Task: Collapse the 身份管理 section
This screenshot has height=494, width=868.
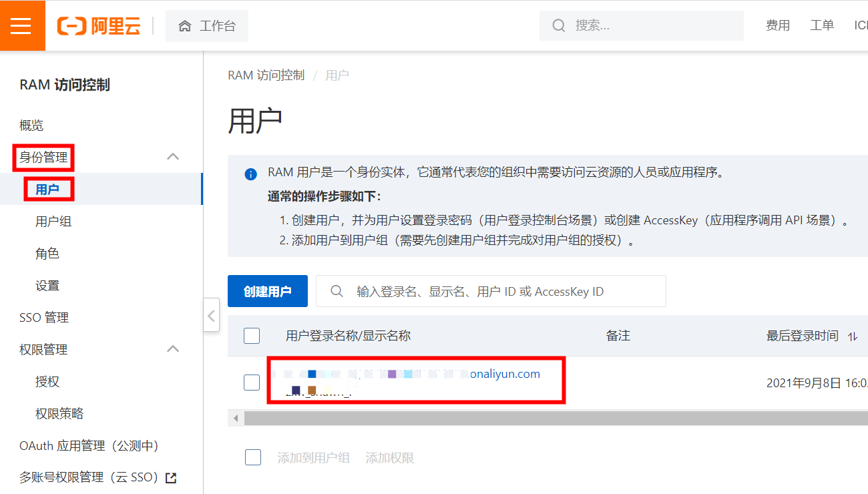Action: (x=172, y=157)
